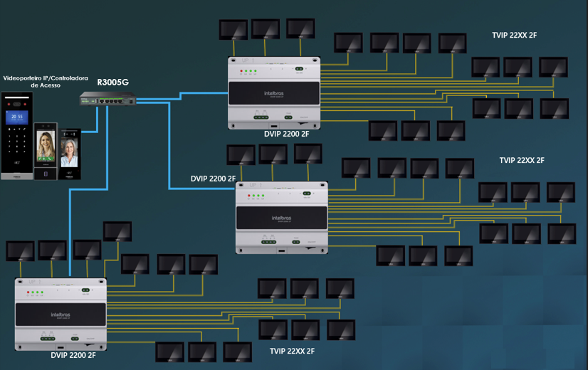Image resolution: width=588 pixels, height=370 pixels.
Task: Click the bottom "TVIP 22XX 2F" label
Action: click(x=292, y=351)
